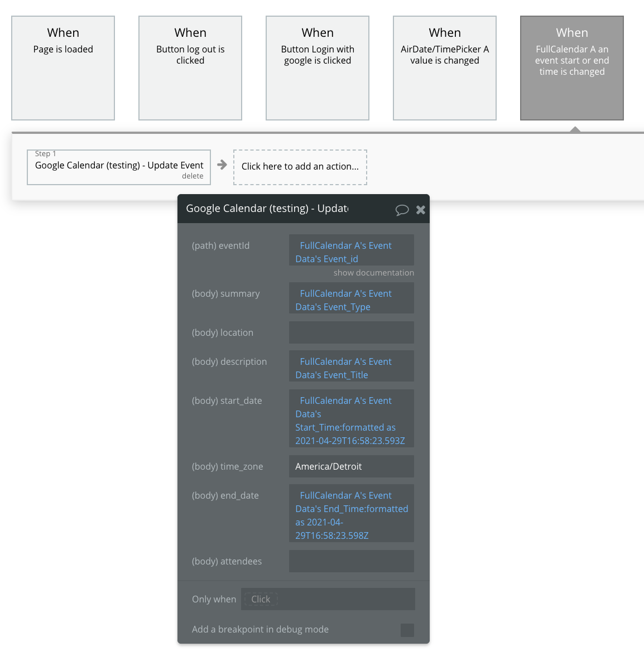Edit the summary Event_Type expression

[x=352, y=298]
